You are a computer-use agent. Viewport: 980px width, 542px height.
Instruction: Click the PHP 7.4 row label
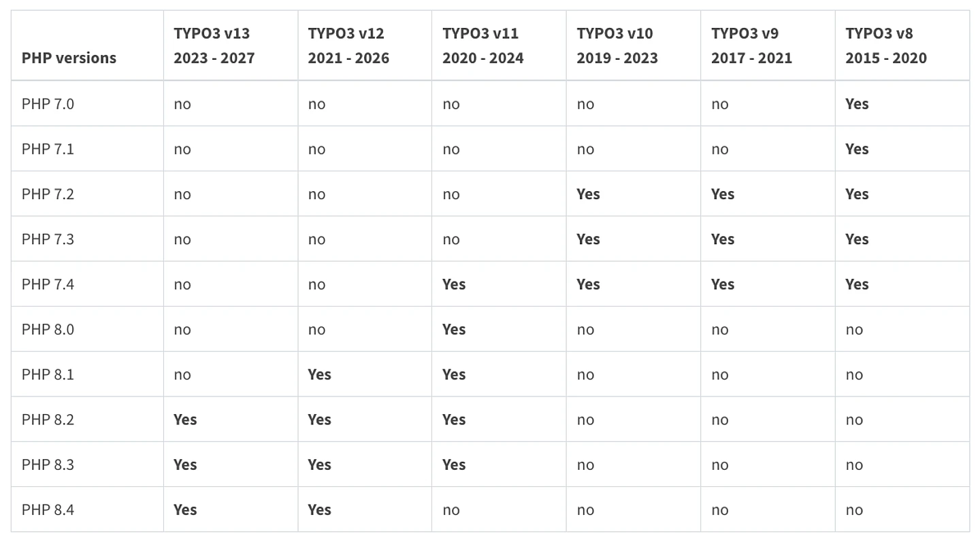coord(48,284)
